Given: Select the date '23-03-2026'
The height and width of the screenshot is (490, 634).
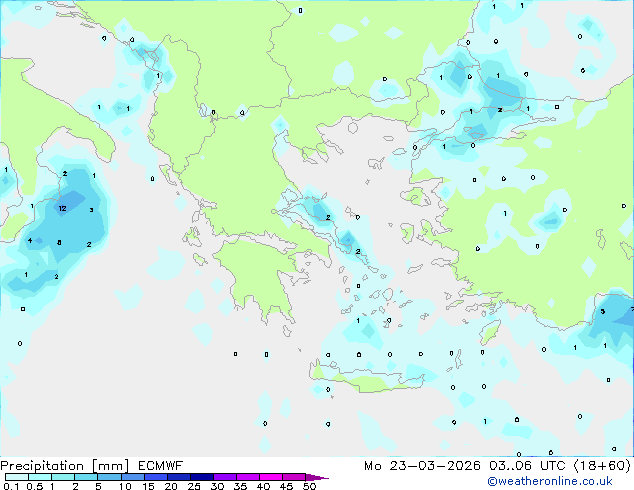Looking at the screenshot, I should 435,466.
